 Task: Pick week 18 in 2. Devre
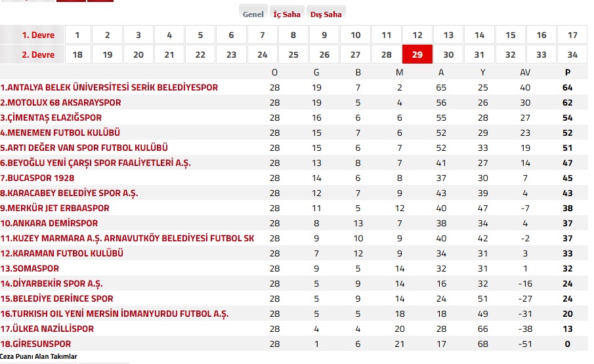77,54
